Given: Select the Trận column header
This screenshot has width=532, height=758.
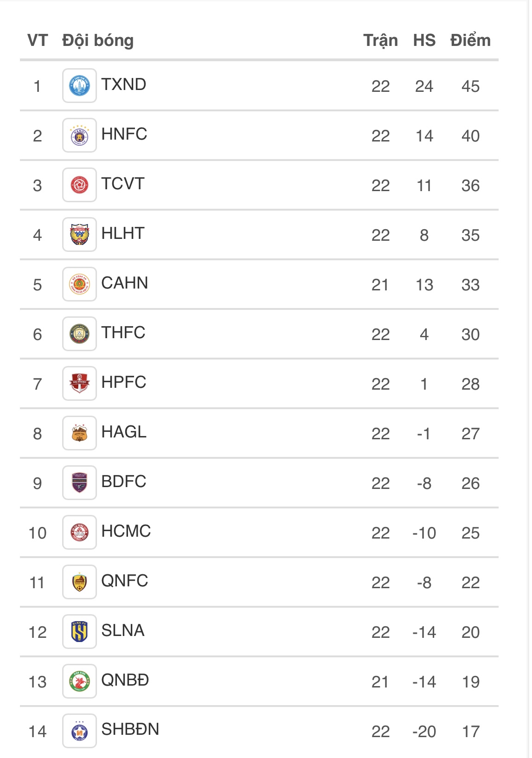Looking at the screenshot, I should pyautogui.click(x=380, y=41).
